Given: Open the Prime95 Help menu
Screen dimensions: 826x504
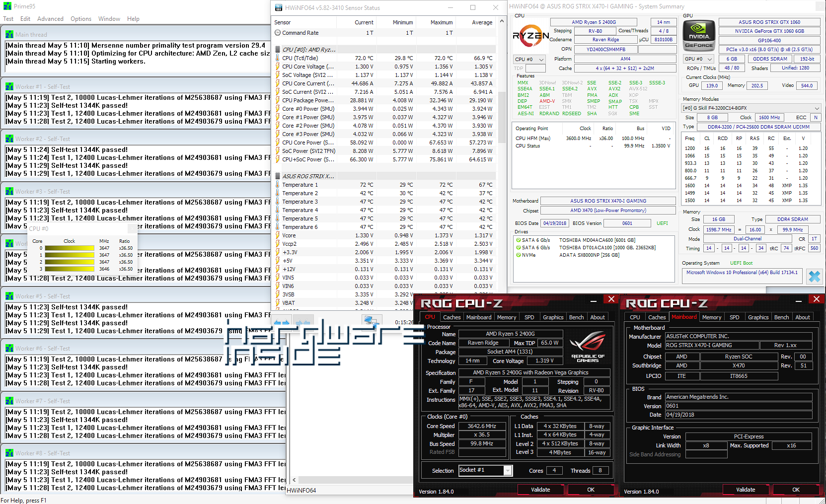Looking at the screenshot, I should tap(133, 19).
